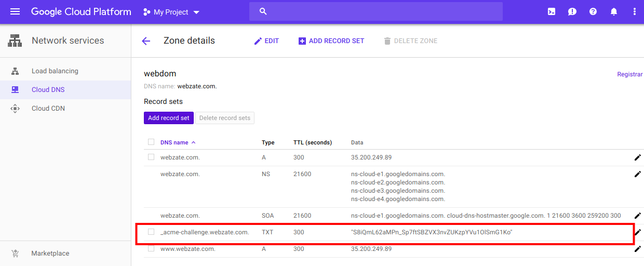Click the NS type cell
The height and width of the screenshot is (266, 644).
[x=266, y=174]
